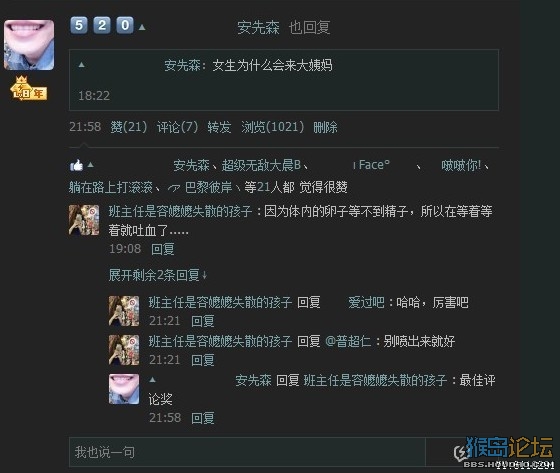Click the small smiling avatar on 21:58 reply
Viewport: 560px width, 473px height.
point(124,389)
